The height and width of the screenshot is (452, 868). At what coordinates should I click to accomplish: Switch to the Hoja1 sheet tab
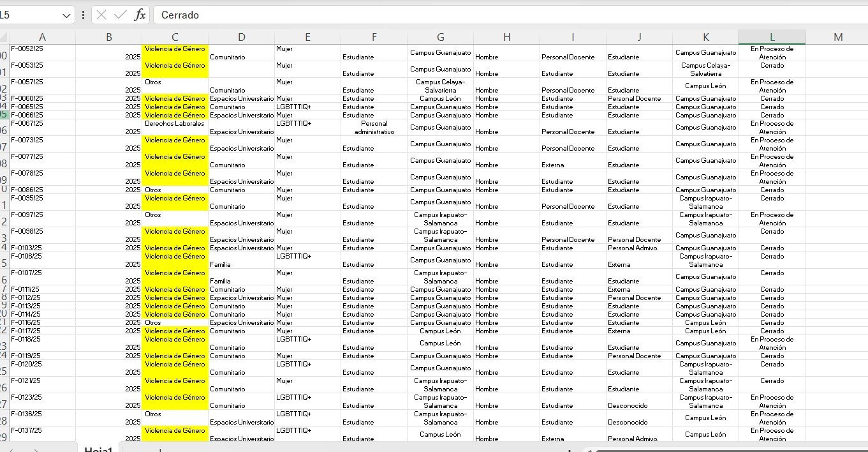99,449
